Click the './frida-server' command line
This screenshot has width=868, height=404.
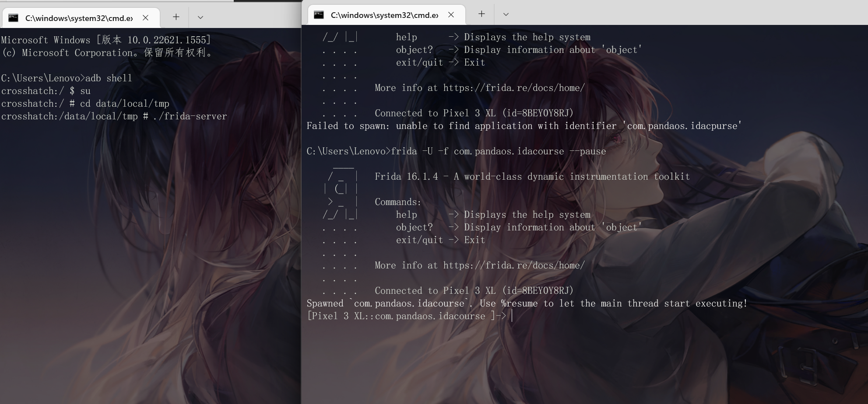point(114,116)
